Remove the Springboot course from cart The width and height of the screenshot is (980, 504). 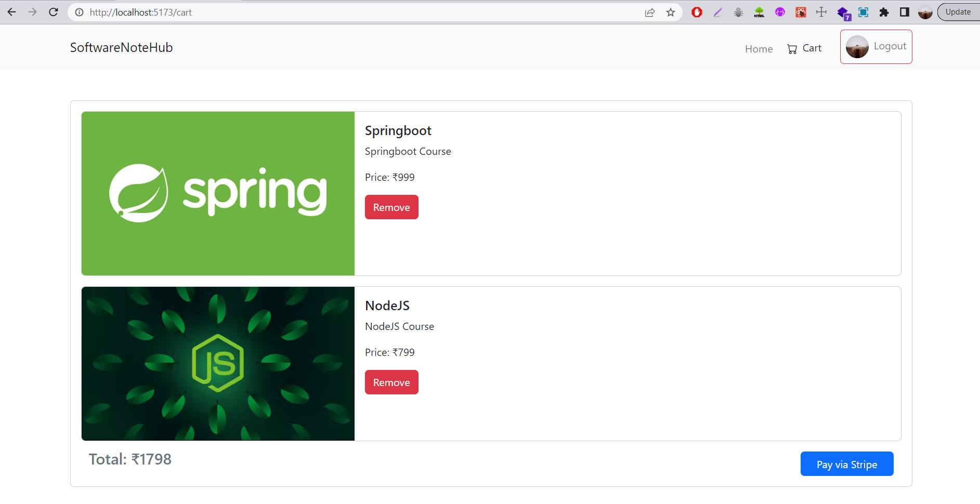(391, 207)
